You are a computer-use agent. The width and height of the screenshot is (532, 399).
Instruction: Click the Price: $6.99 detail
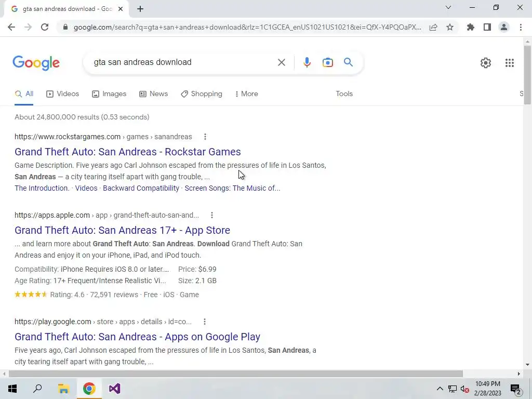point(197,270)
